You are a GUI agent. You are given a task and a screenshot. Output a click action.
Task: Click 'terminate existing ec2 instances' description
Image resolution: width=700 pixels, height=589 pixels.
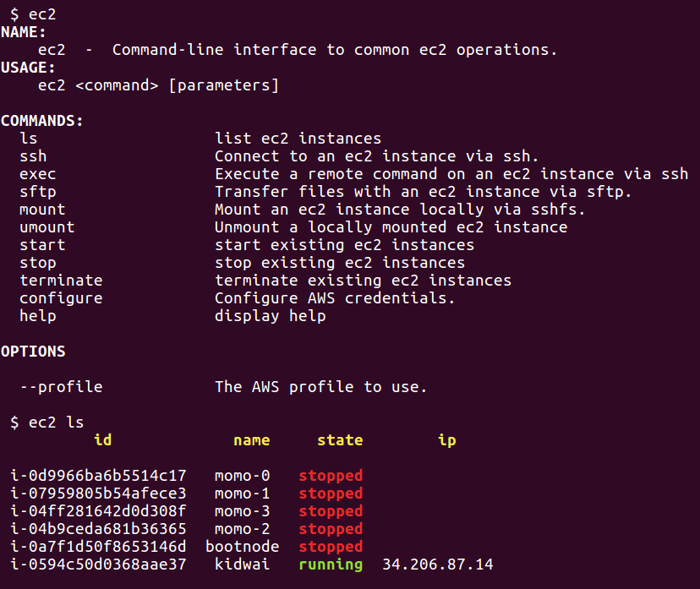363,281
